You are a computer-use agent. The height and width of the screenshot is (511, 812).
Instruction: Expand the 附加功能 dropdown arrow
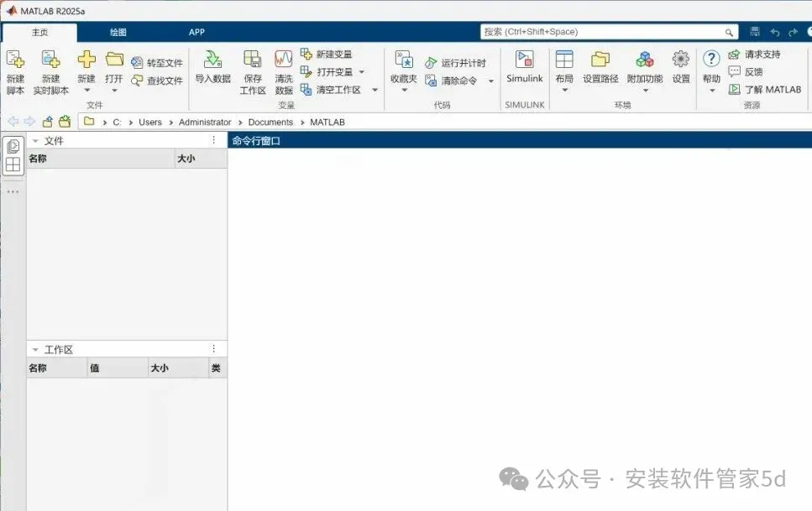coord(646,91)
